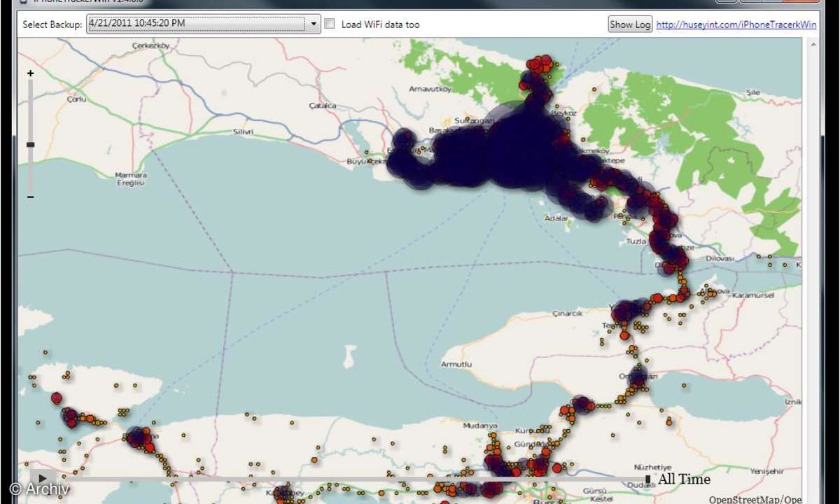
Task: Click the Tuzla map label
Action: point(637,240)
